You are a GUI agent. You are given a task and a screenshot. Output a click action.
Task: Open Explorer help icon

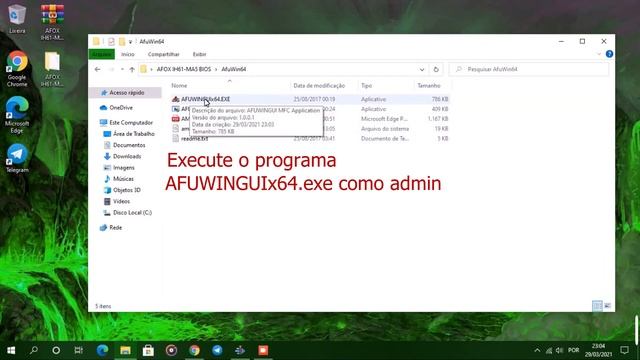point(609,54)
